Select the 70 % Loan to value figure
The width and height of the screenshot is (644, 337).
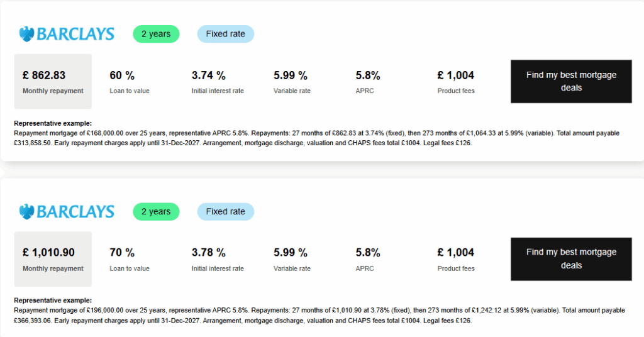click(x=122, y=253)
